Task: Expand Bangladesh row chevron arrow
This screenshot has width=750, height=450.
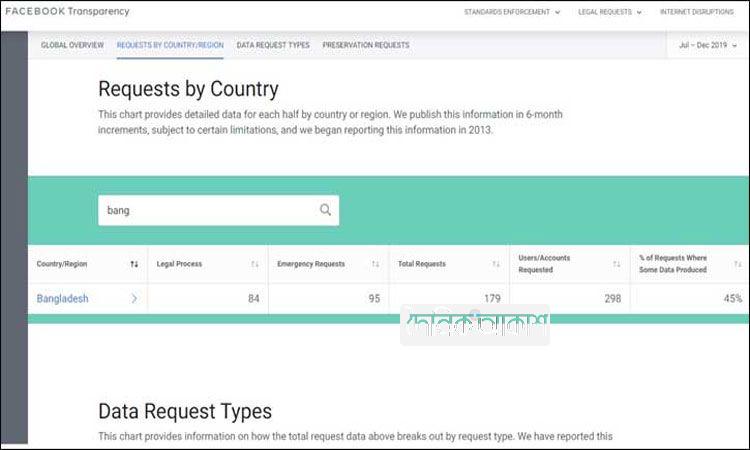Action: (x=134, y=298)
